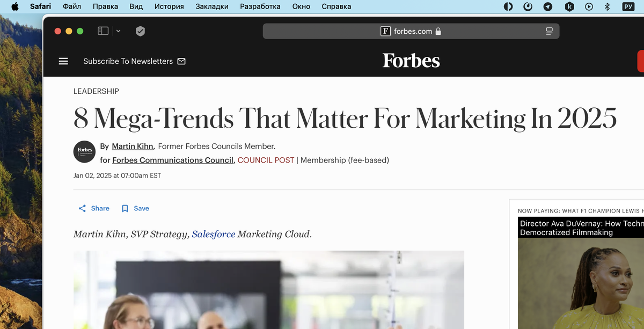This screenshot has height=329, width=644.
Task: Open the Справка menu
Action: point(336,6)
